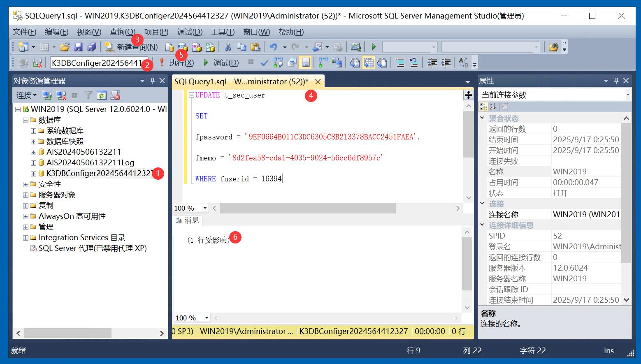The height and width of the screenshot is (364, 641).
Task: Click the Query Options icon
Action: 292,63
